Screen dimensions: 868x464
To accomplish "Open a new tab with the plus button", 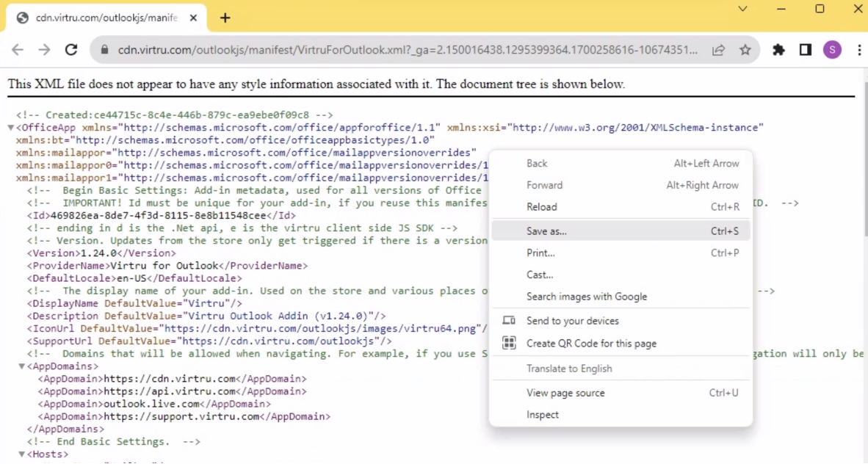I will tap(225, 16).
